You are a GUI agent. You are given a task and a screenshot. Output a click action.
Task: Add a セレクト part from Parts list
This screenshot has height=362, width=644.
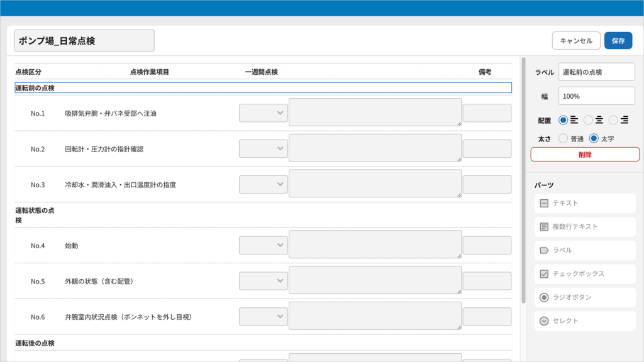click(x=585, y=321)
